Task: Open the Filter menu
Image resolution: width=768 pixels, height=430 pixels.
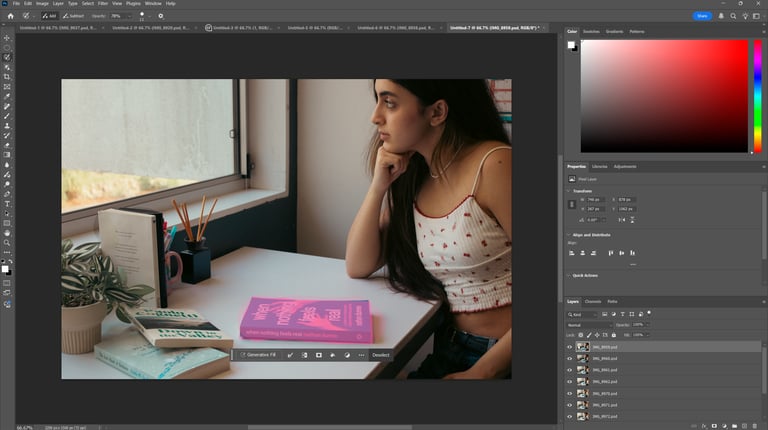Action: point(103,4)
